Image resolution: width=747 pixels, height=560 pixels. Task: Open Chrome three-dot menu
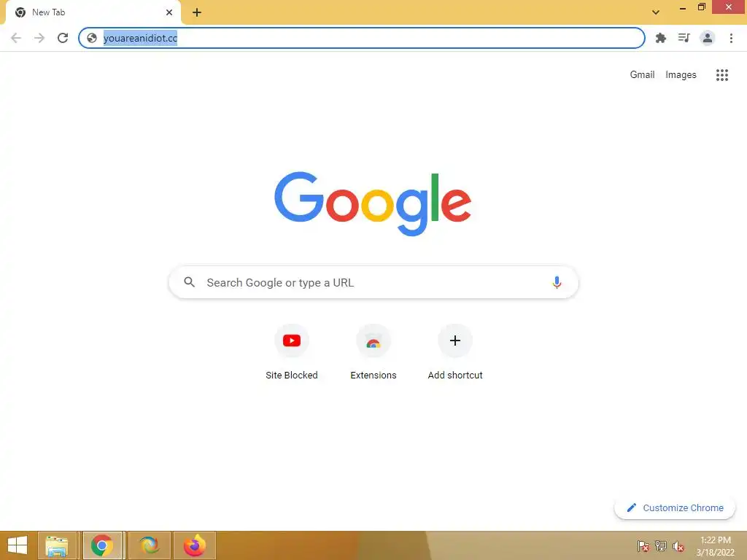click(x=731, y=38)
